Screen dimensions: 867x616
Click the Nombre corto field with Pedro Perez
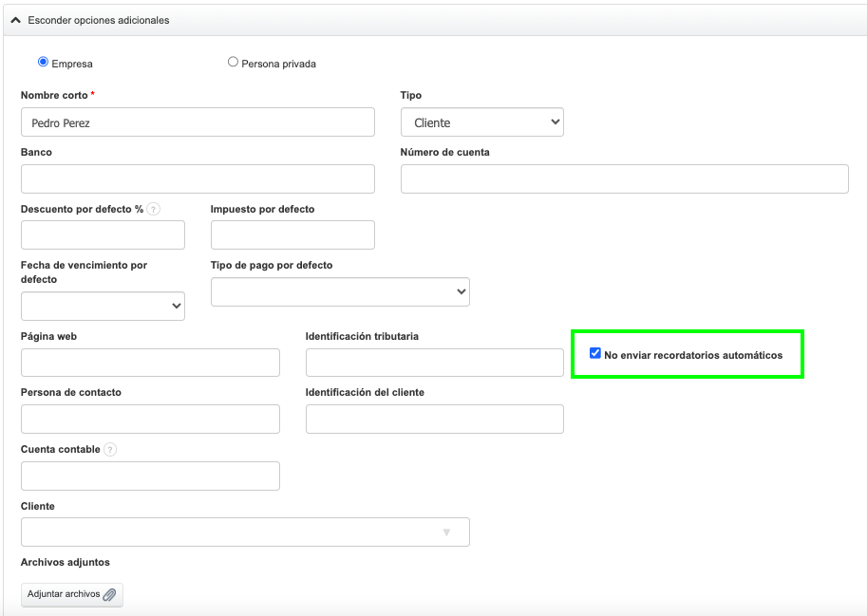pyautogui.click(x=198, y=122)
